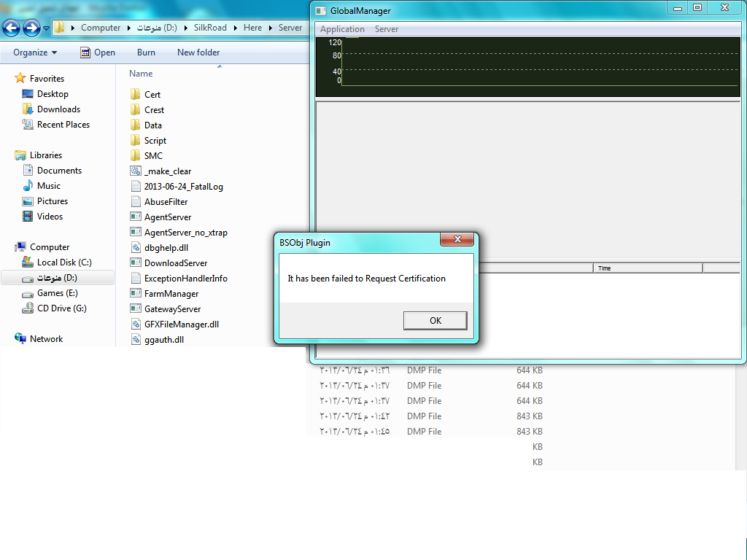Open the Cert folder

(x=152, y=95)
